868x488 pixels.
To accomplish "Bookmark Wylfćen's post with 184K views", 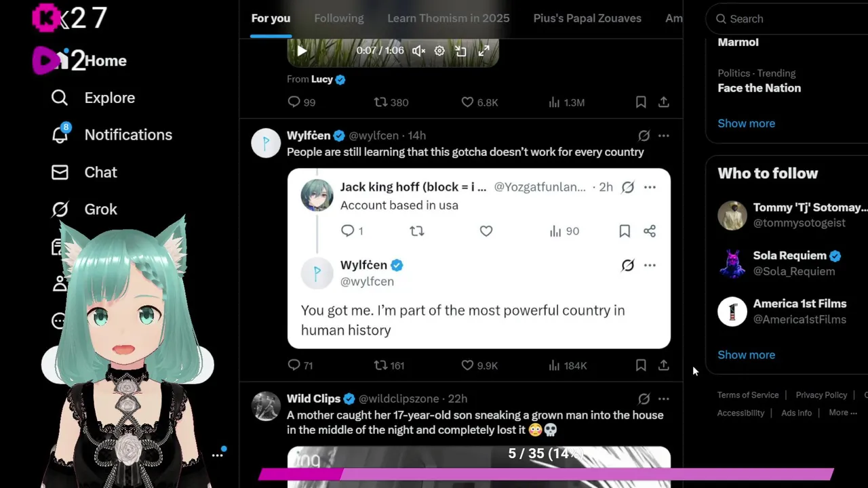I will click(x=641, y=365).
